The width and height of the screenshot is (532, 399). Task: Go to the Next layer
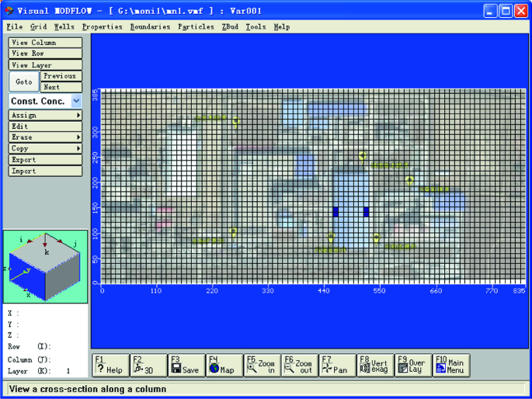click(61, 87)
